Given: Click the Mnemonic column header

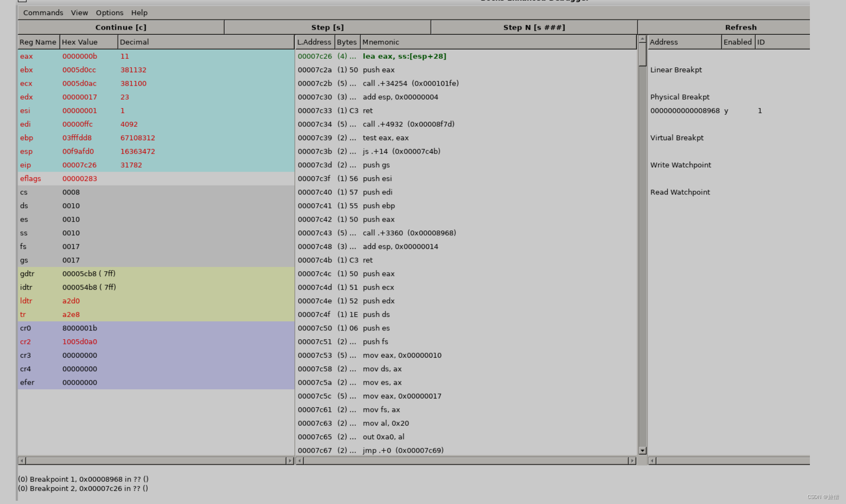Looking at the screenshot, I should click(498, 42).
